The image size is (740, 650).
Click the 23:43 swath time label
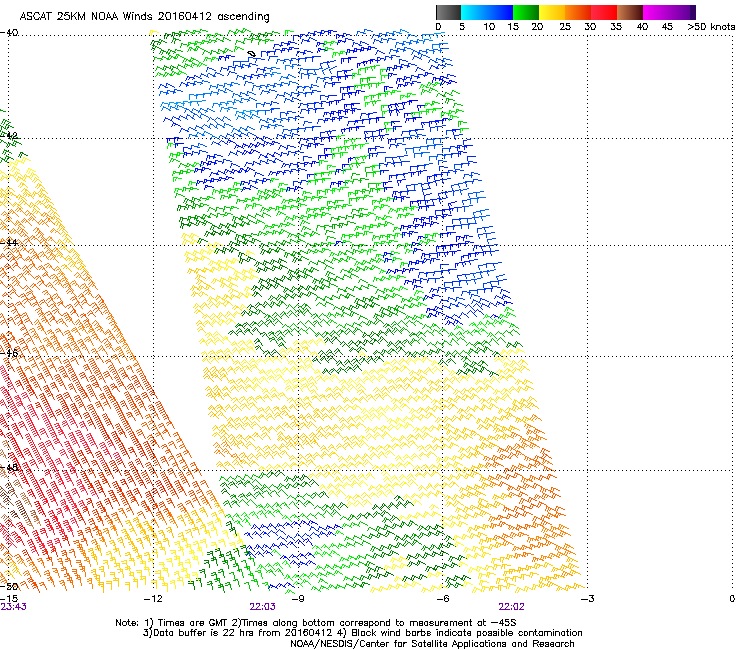pyautogui.click(x=13, y=607)
